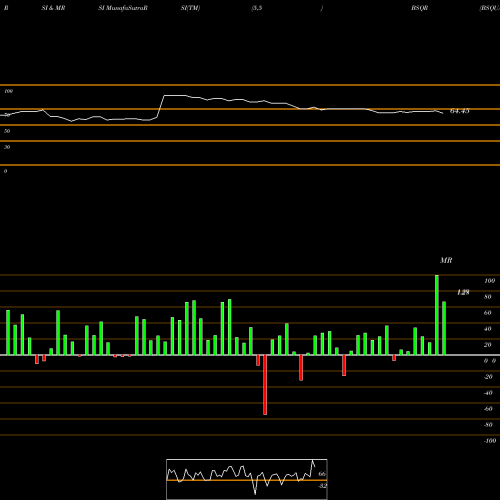Screen dimensions: 500x500
Task: Click the 1.28 value beside the last bars
Action: (x=463, y=292)
